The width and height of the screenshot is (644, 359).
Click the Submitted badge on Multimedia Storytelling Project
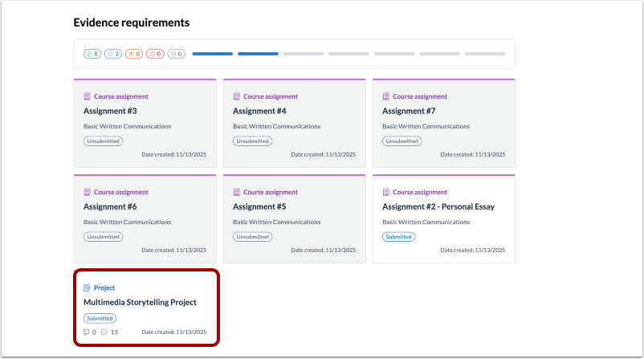pos(100,318)
